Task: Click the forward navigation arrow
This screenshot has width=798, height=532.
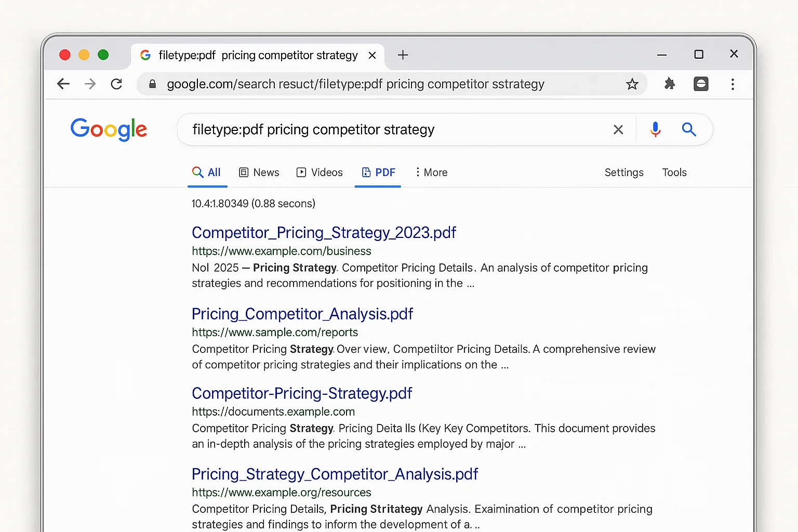Action: [x=90, y=84]
